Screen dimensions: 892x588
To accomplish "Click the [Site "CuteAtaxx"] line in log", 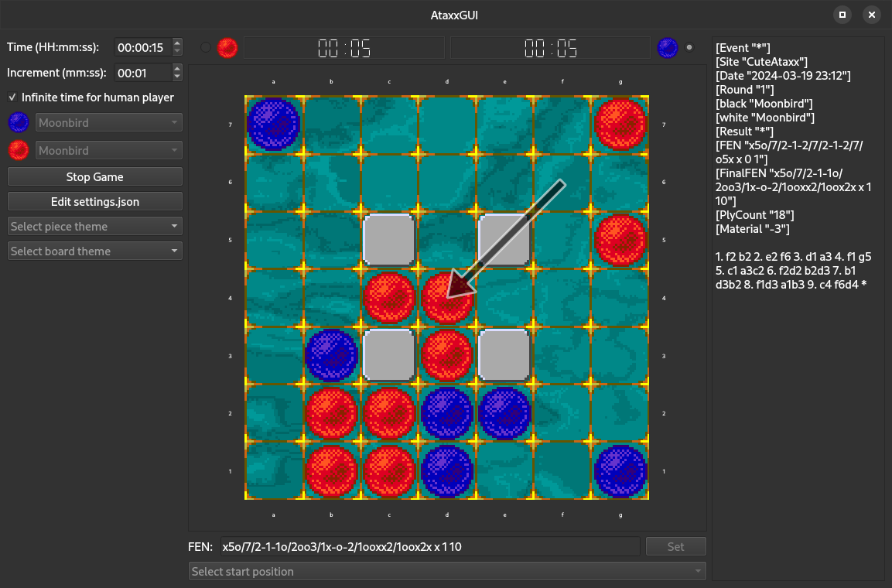I will [x=761, y=61].
